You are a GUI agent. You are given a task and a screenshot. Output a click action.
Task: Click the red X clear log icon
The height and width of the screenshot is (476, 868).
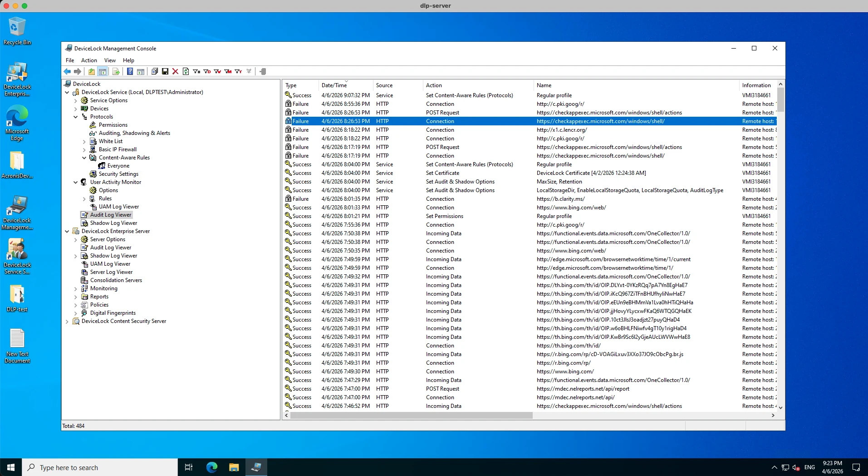click(175, 71)
